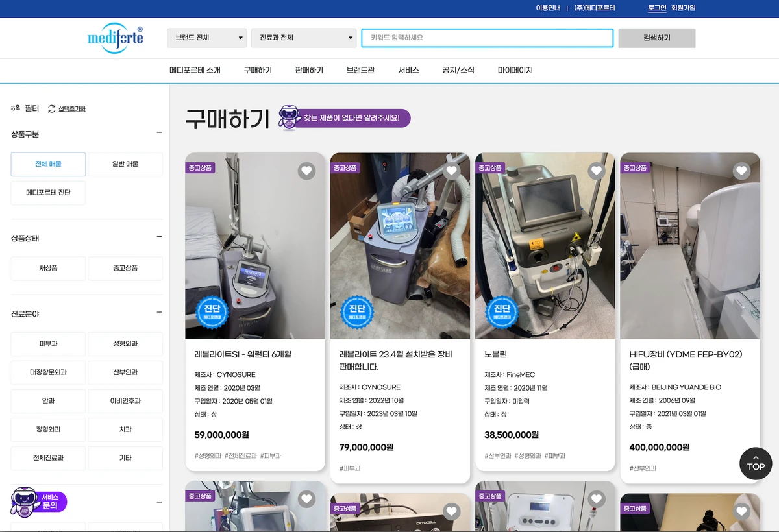Viewport: 779px width, 532px height.
Task: Toggle the 새상품 condition filter
Action: 48,268
